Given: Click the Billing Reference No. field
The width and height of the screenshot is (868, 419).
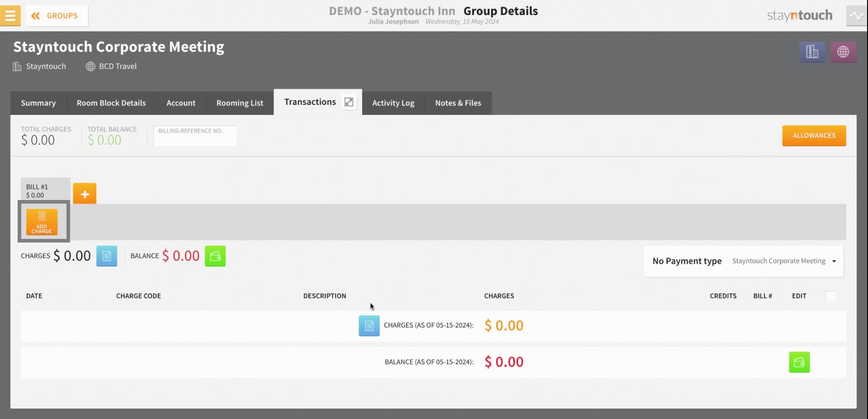Looking at the screenshot, I should (x=195, y=136).
